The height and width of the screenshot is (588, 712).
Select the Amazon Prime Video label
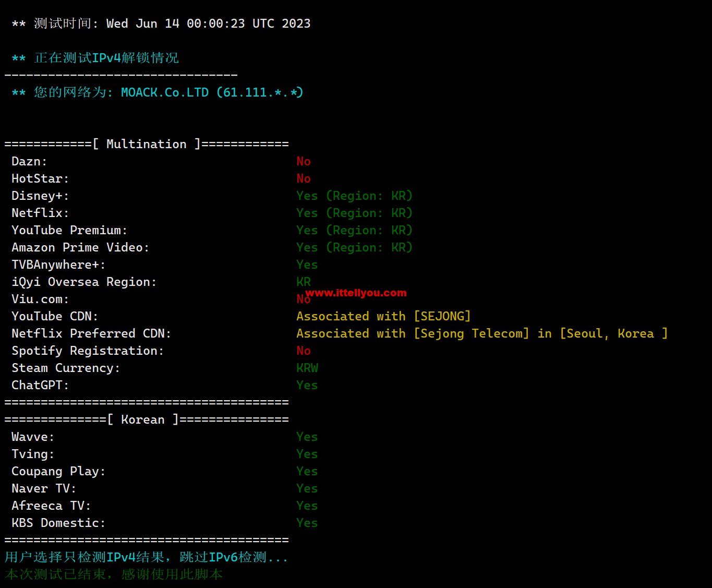coord(80,247)
